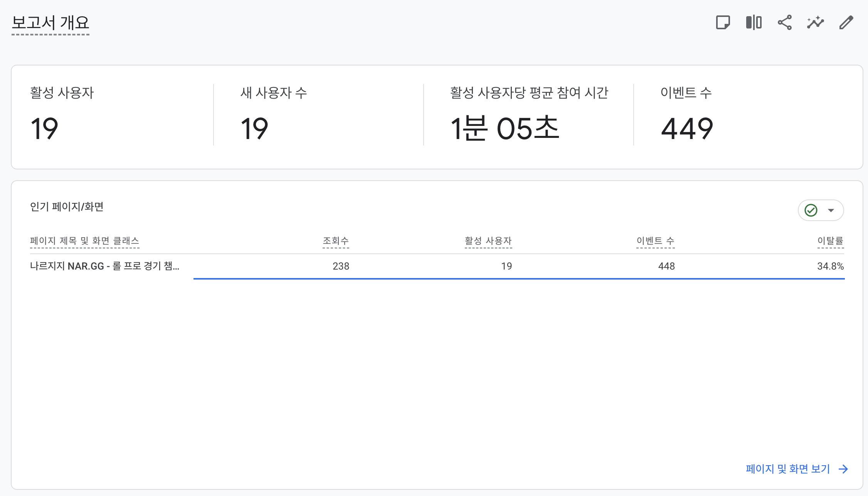Click the arrow next to 페이지 및 화면 보기
The width and height of the screenshot is (868, 496).
[x=843, y=469]
